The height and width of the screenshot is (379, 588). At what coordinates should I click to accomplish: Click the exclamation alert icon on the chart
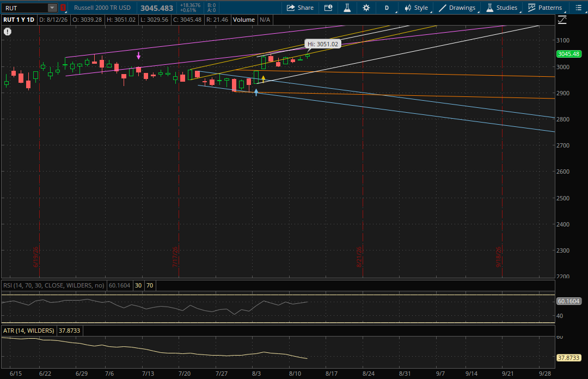(x=8, y=32)
